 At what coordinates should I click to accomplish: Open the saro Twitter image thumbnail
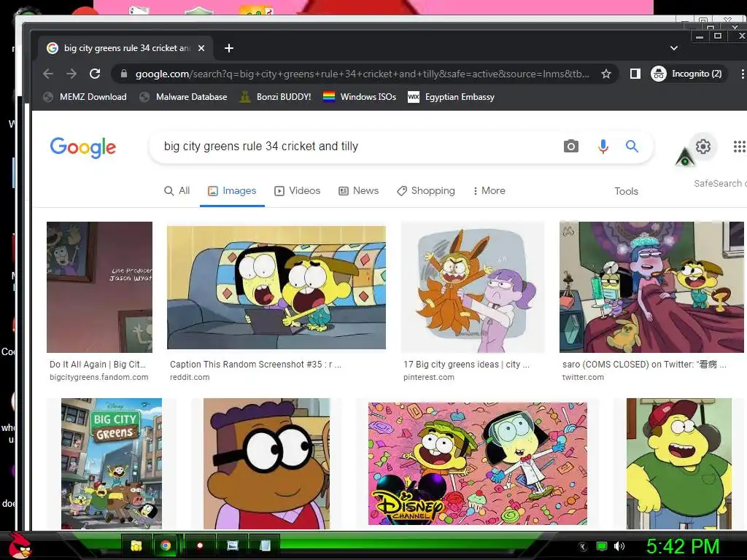click(651, 287)
